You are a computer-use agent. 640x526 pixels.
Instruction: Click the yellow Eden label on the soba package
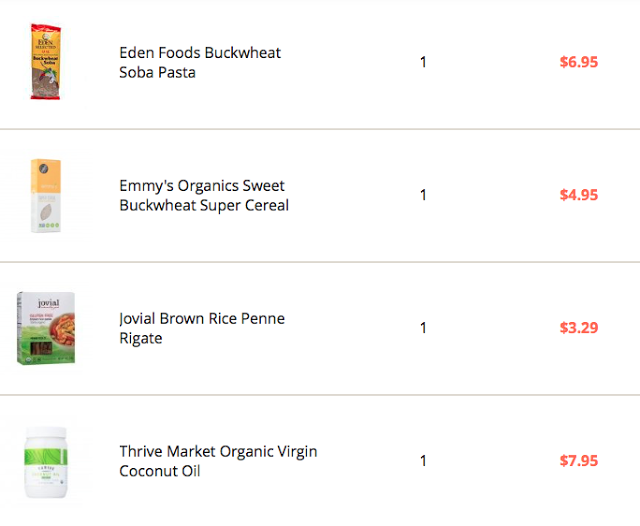tap(46, 51)
